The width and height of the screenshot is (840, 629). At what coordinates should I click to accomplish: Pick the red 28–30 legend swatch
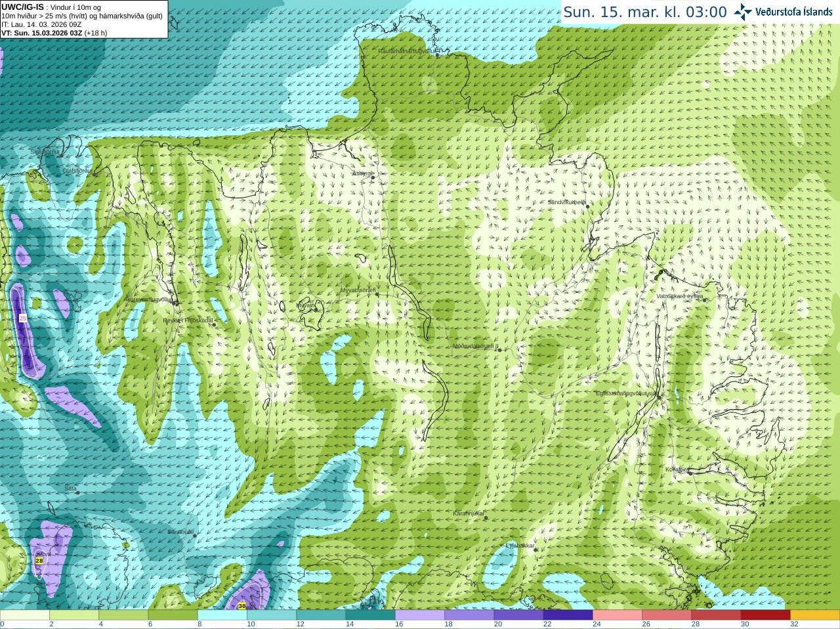pos(716,615)
